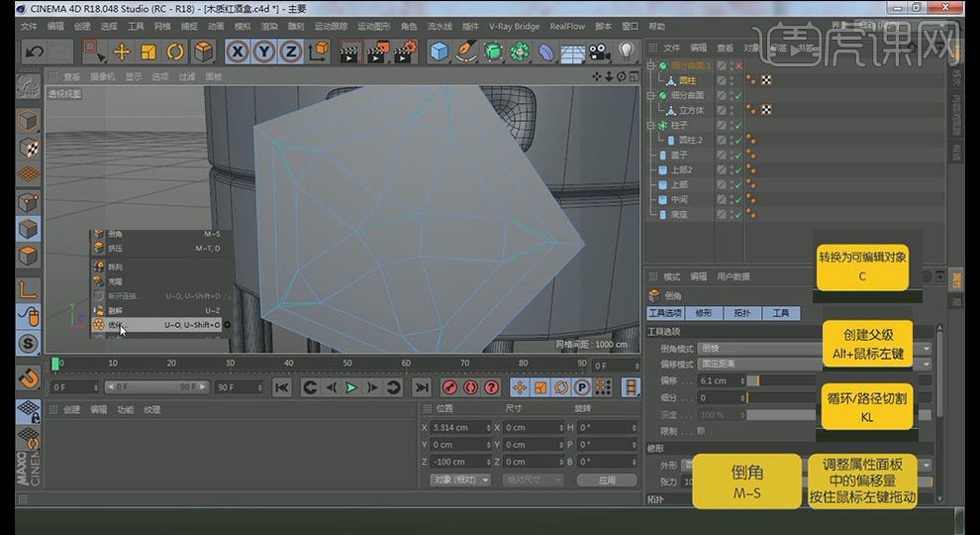Select the Live Selection tool
The height and width of the screenshot is (535, 980).
point(94,52)
